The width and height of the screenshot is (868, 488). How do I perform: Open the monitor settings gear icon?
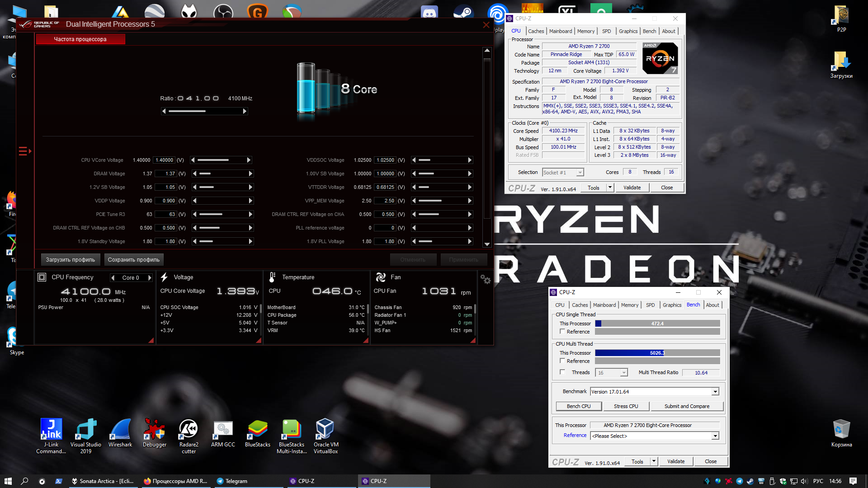(485, 279)
